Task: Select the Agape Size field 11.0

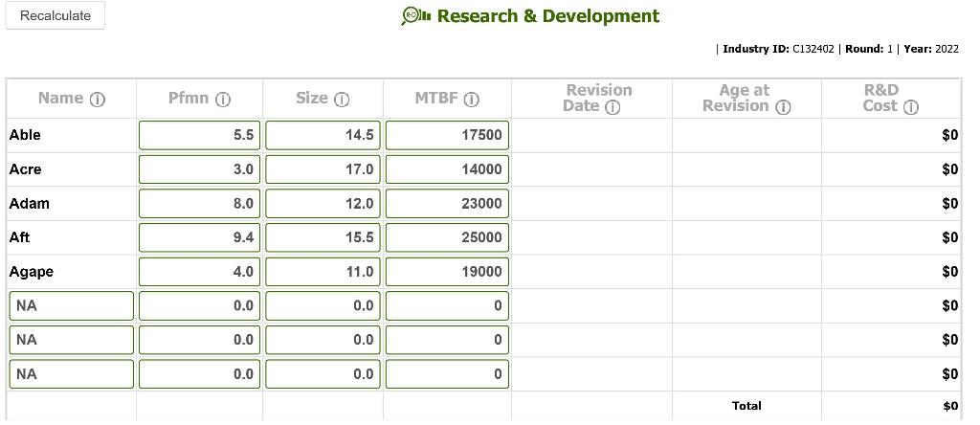Action: (x=323, y=271)
